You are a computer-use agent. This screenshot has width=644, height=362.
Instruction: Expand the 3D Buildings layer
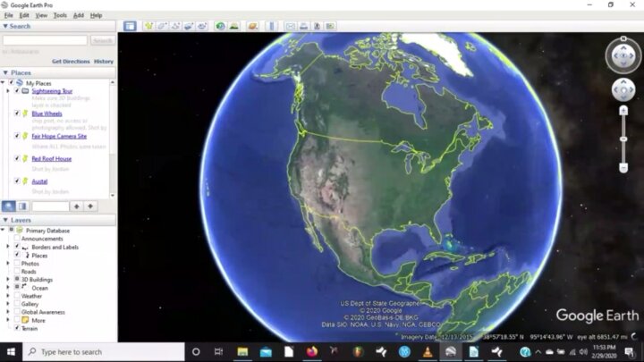(x=8, y=279)
